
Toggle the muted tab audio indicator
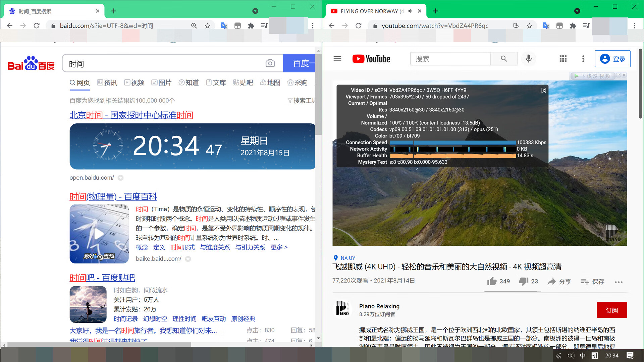click(x=411, y=11)
